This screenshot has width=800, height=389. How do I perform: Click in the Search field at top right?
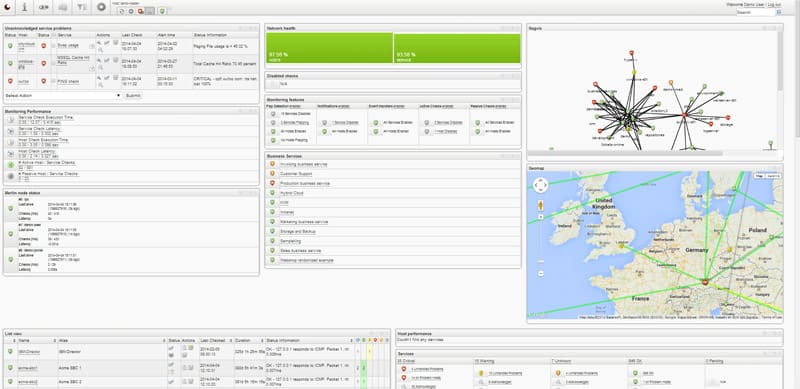(755, 12)
